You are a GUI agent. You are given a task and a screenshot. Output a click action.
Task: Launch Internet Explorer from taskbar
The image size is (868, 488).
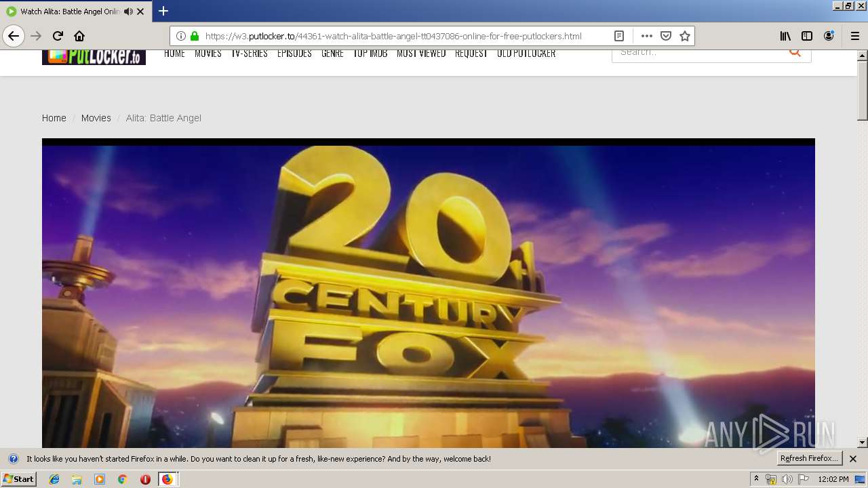[x=54, y=479]
